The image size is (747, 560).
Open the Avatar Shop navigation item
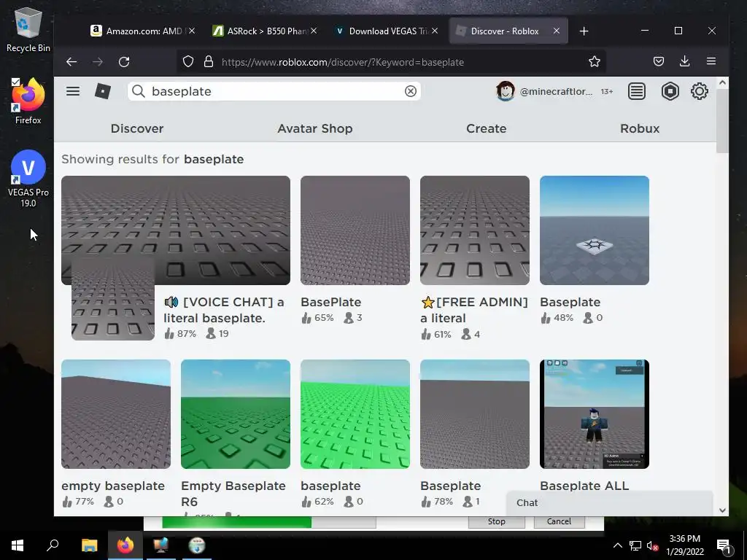(x=315, y=128)
